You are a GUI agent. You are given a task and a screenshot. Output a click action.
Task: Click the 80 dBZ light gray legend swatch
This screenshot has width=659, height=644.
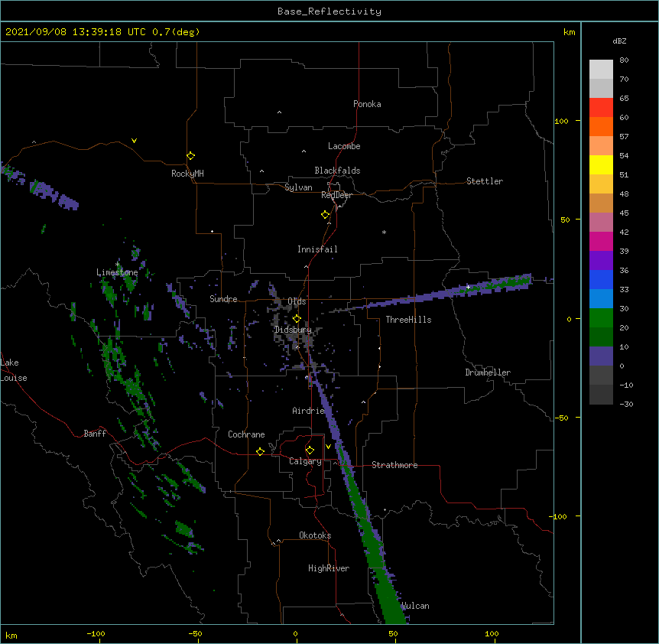601,69
